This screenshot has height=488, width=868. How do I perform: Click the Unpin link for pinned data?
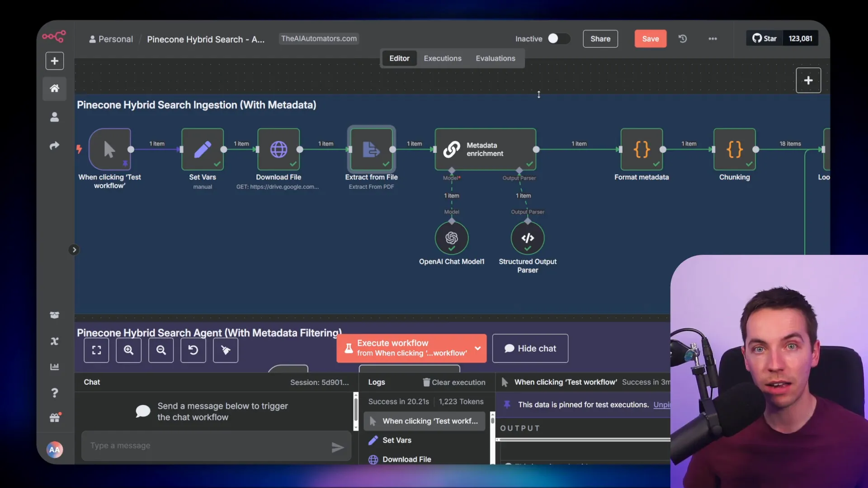pyautogui.click(x=662, y=405)
